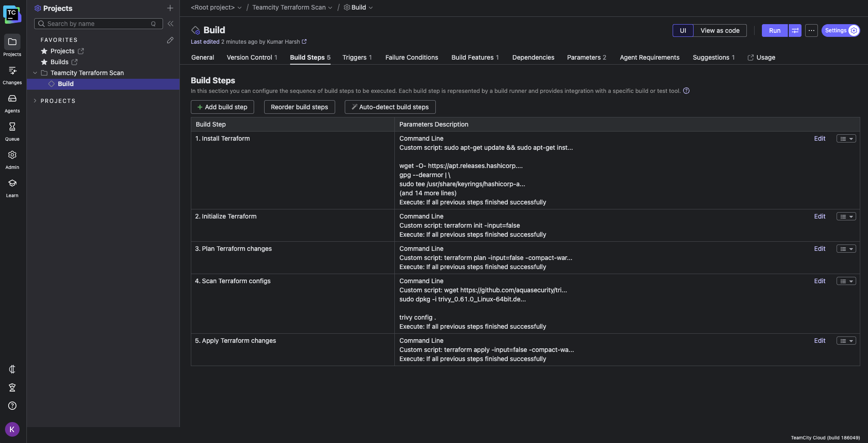The width and height of the screenshot is (868, 443).
Task: Click Auto-detect build steps
Action: (390, 107)
